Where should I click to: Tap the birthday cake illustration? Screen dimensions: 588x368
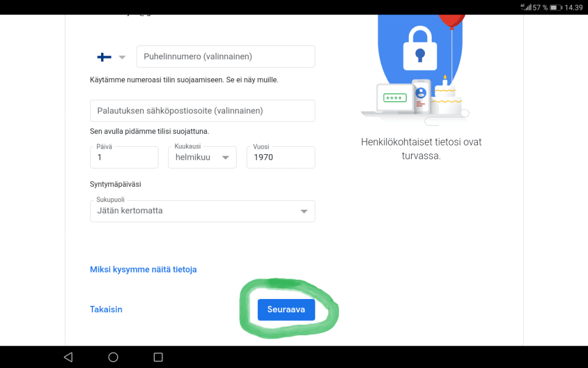pos(446,96)
